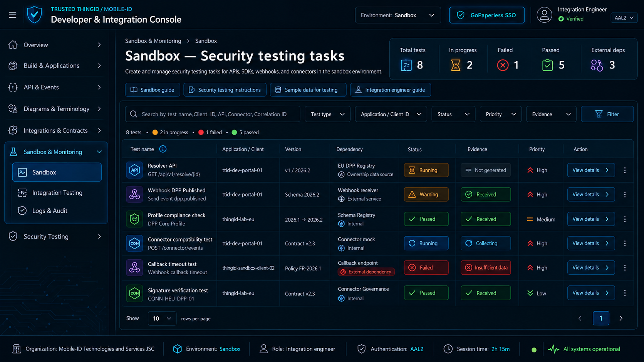Open the Test type filter dropdown
Screen dimensions: 644x362
pyautogui.click(x=327, y=114)
